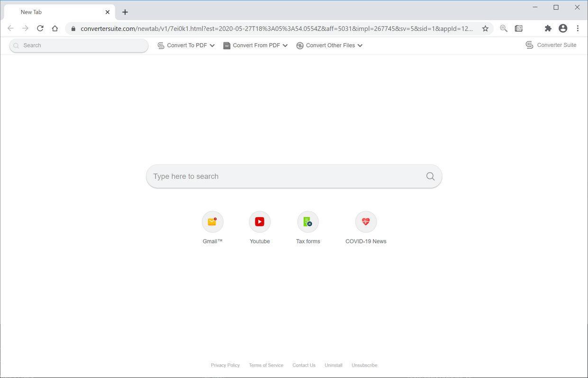Minimize the browser window
Image resolution: width=588 pixels, height=378 pixels.
point(535,7)
